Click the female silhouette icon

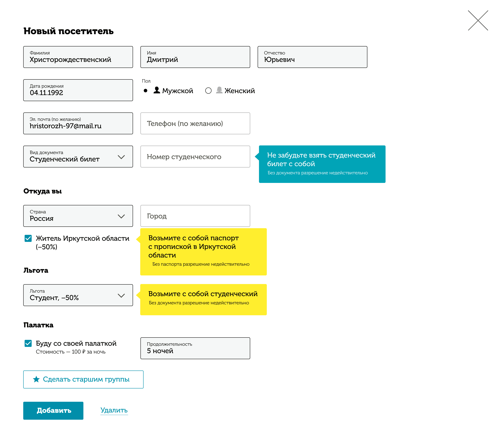point(219,90)
